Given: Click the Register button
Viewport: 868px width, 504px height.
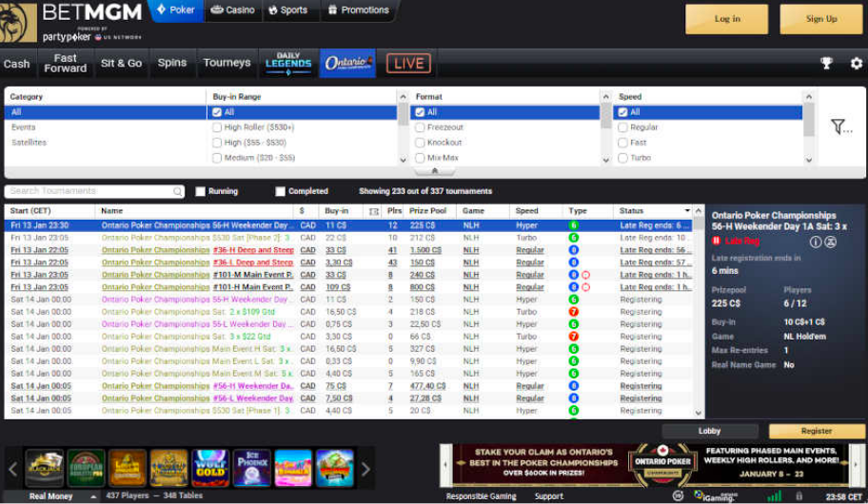Looking at the screenshot, I should click(817, 431).
